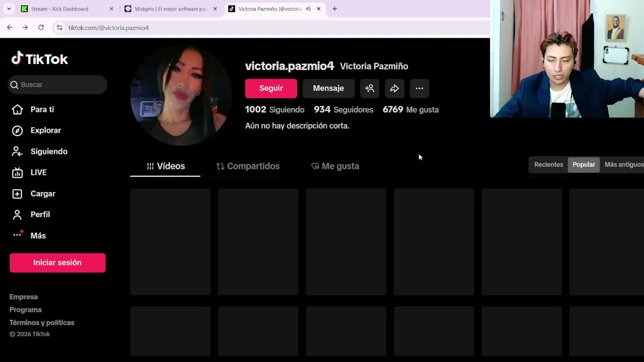Click the browser address bar URL
Viewport: 644px width, 362px height.
(109, 28)
